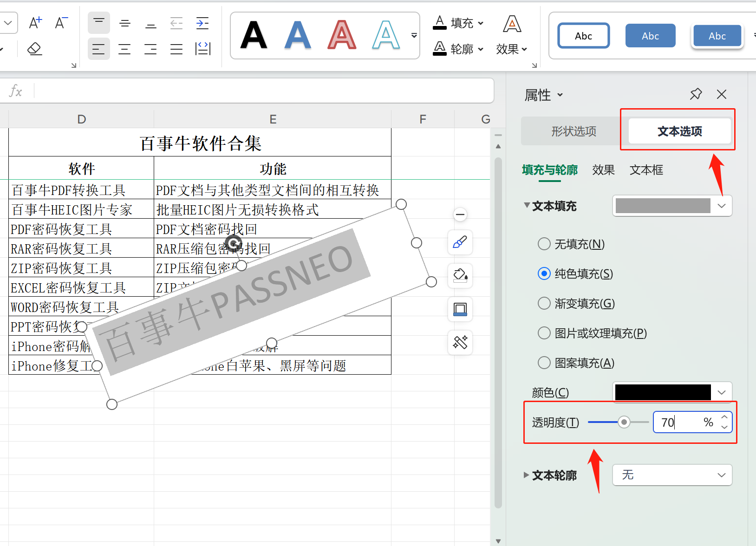Click the floating icon below shape outline
Viewport: 756px width, 546px height.
pos(460,343)
